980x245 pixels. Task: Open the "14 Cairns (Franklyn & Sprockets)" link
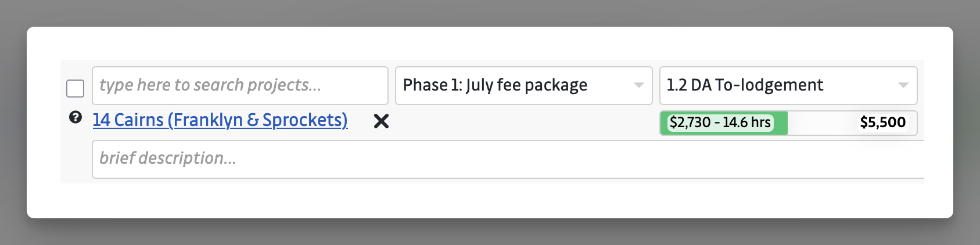tap(220, 120)
